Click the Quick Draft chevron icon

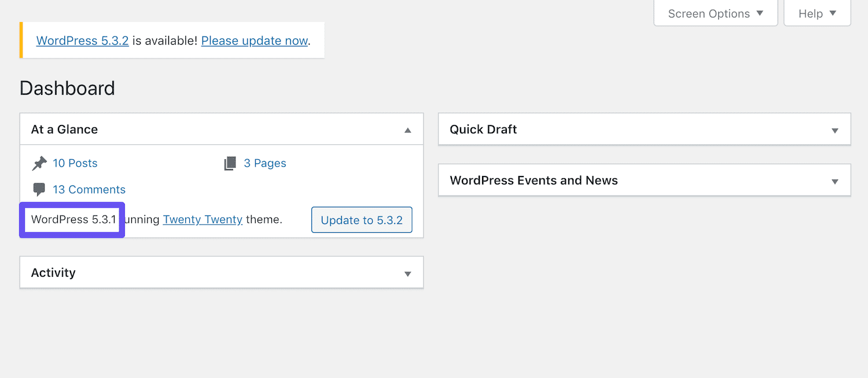tap(835, 130)
